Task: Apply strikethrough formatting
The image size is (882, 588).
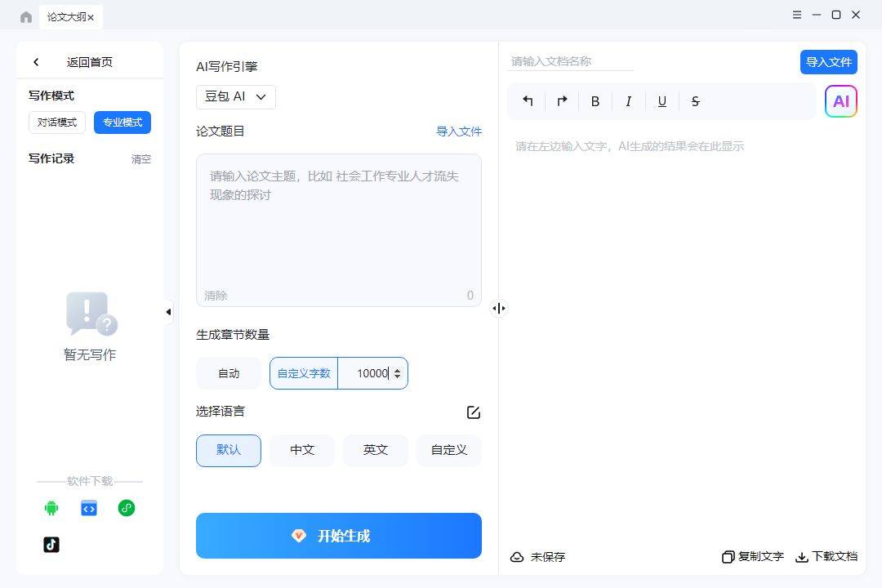Action: 695,101
